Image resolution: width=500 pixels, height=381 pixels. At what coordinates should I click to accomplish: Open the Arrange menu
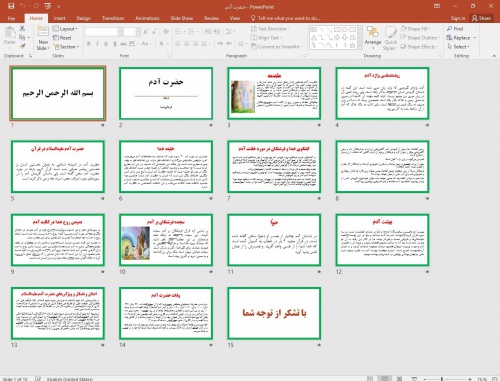click(373, 37)
